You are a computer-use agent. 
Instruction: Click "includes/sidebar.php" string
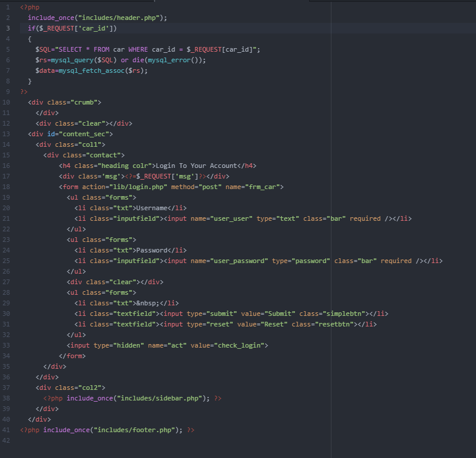click(159, 398)
